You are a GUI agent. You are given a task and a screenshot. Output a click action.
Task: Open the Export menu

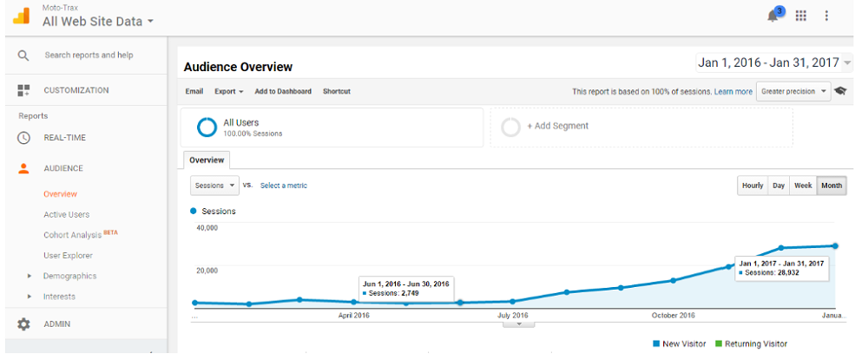pyautogui.click(x=228, y=91)
